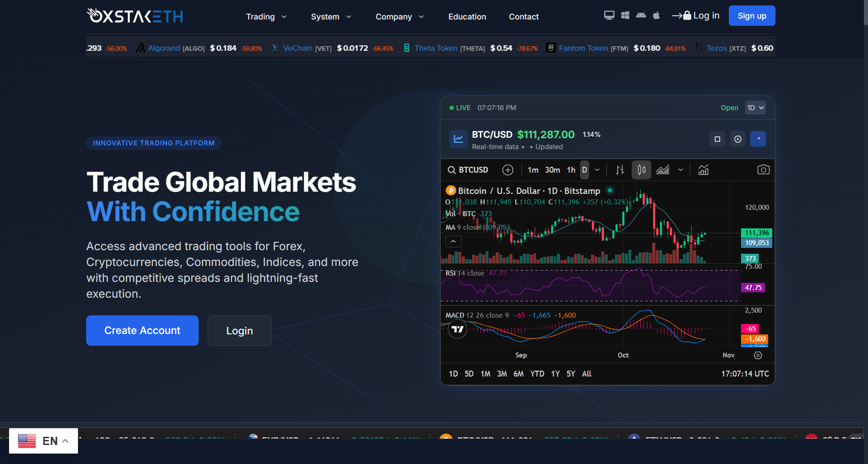
Task: Open chart settings hexagon icon near Nov
Action: point(758,355)
